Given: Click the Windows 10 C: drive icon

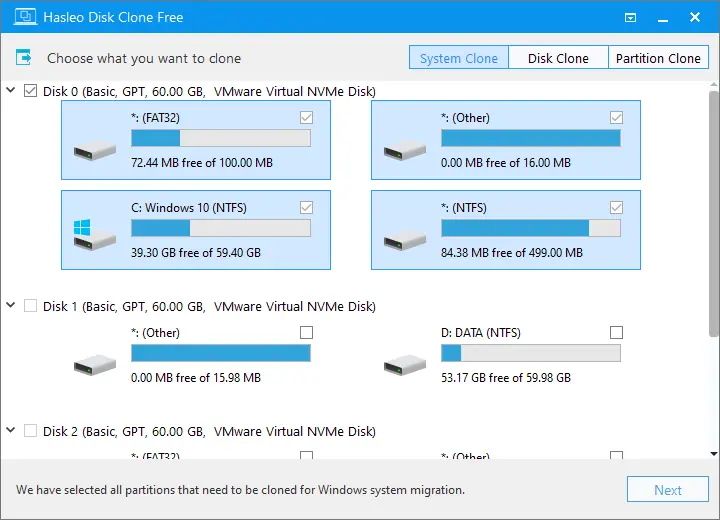Looking at the screenshot, I should 95,235.
